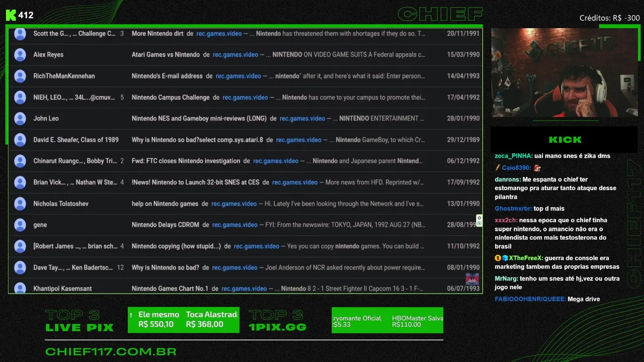644x362 pixels.
Task: Open thread 'Nintendo Campus Challenge'
Action: pyautogui.click(x=171, y=98)
